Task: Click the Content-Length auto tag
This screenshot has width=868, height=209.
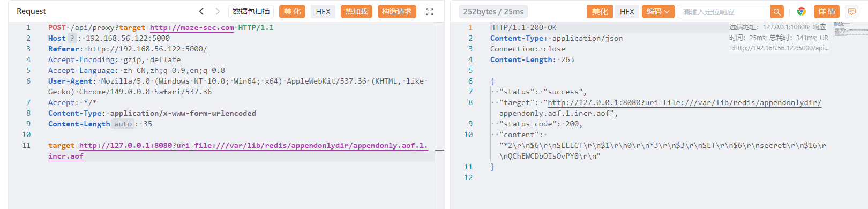Action: click(x=123, y=124)
